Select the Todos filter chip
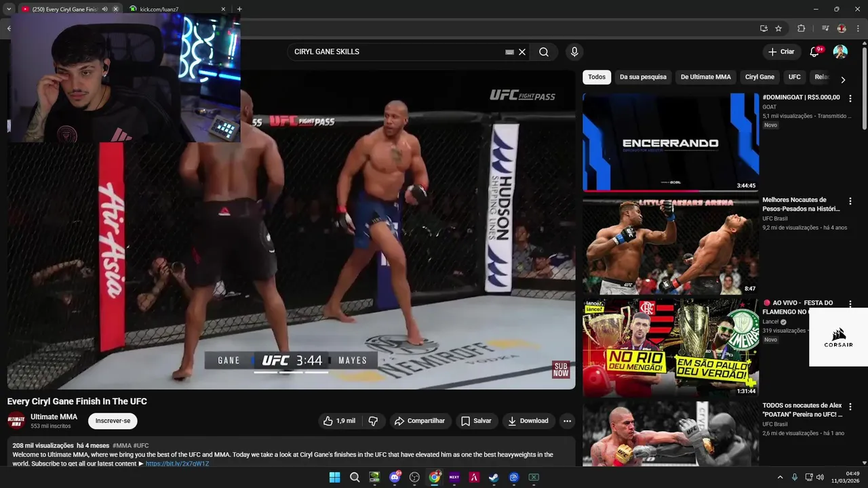Viewport: 868px width, 488px height. pos(597,77)
